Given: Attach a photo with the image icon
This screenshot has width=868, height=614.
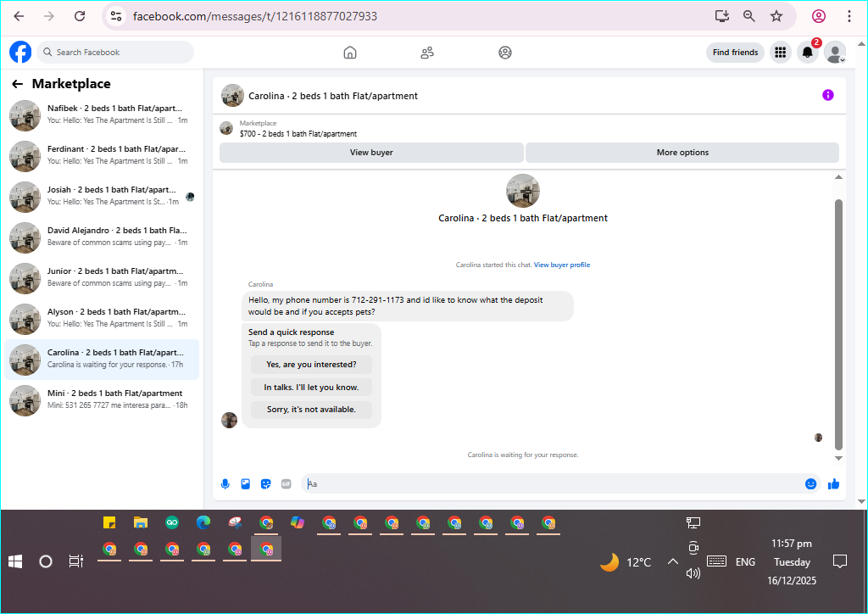Looking at the screenshot, I should (246, 484).
